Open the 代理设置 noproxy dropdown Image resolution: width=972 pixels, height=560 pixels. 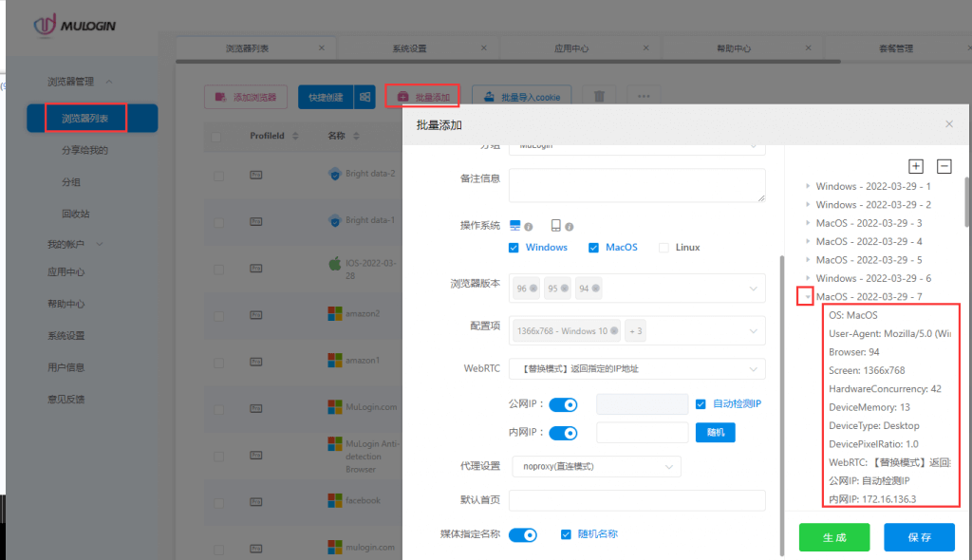(596, 466)
